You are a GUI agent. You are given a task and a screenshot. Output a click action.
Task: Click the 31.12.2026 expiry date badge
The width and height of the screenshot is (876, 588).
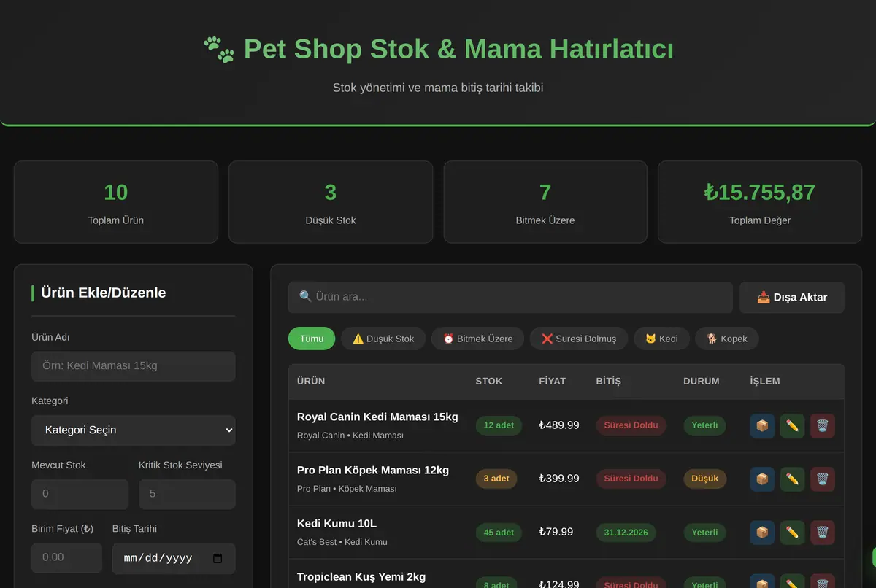point(626,533)
